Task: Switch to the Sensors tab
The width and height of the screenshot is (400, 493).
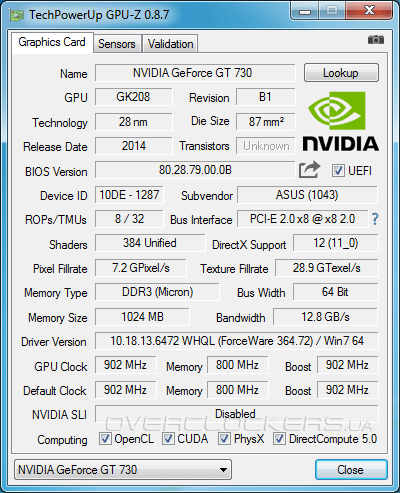Action: tap(117, 44)
